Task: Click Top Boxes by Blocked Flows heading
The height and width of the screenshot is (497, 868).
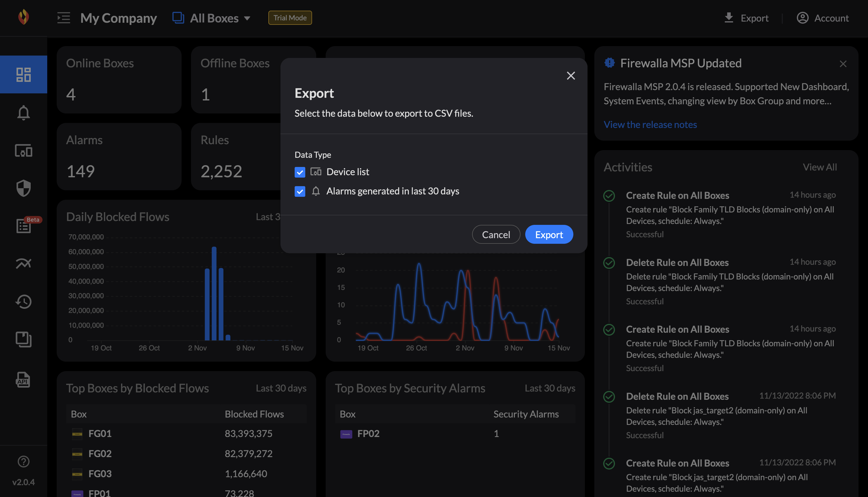Action: 138,388
